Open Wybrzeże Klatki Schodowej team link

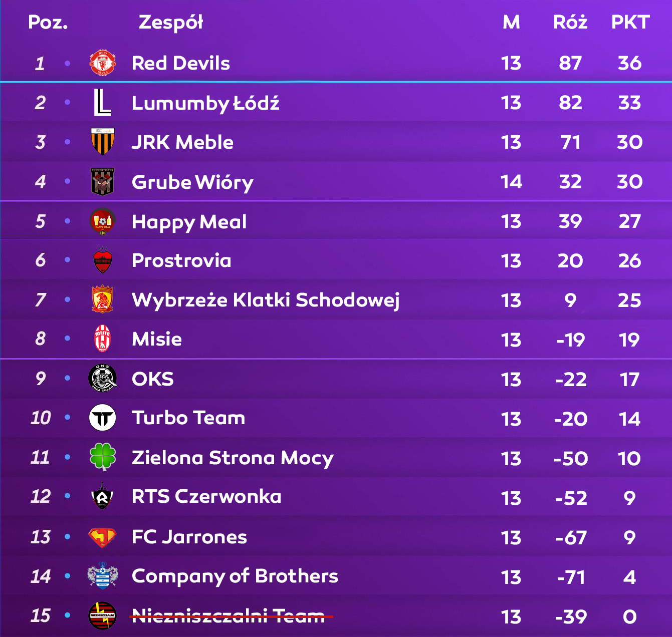tap(266, 300)
